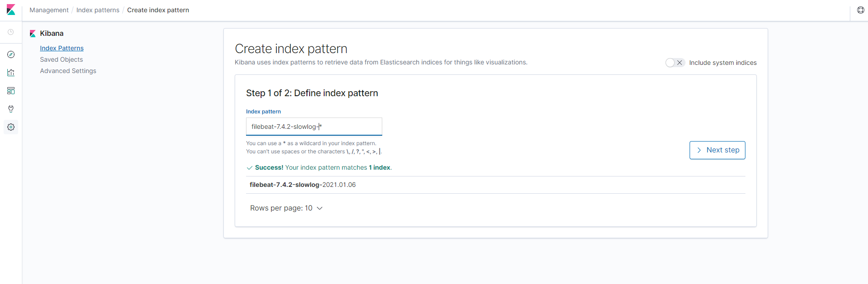Focus the Index pattern input field

point(314,127)
